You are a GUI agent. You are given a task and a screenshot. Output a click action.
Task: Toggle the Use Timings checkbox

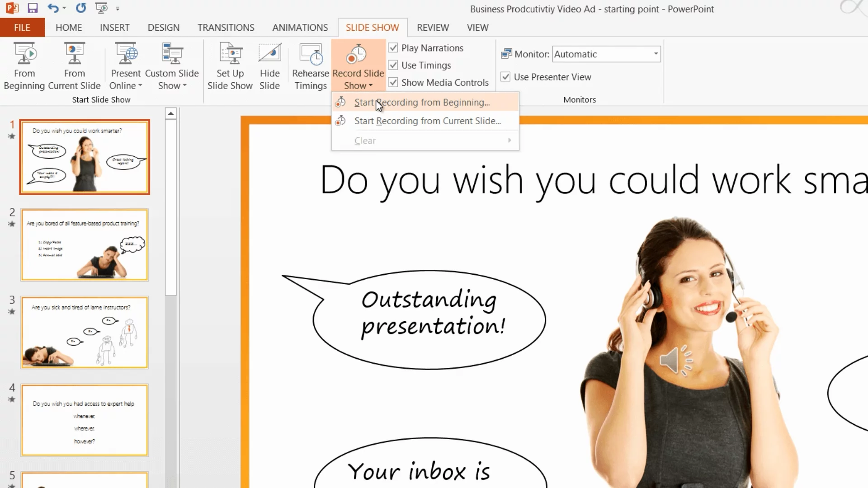[x=393, y=65]
